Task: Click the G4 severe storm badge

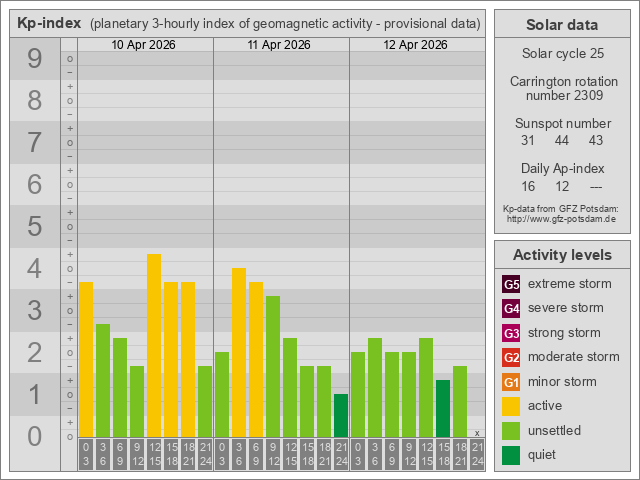Action: (511, 308)
